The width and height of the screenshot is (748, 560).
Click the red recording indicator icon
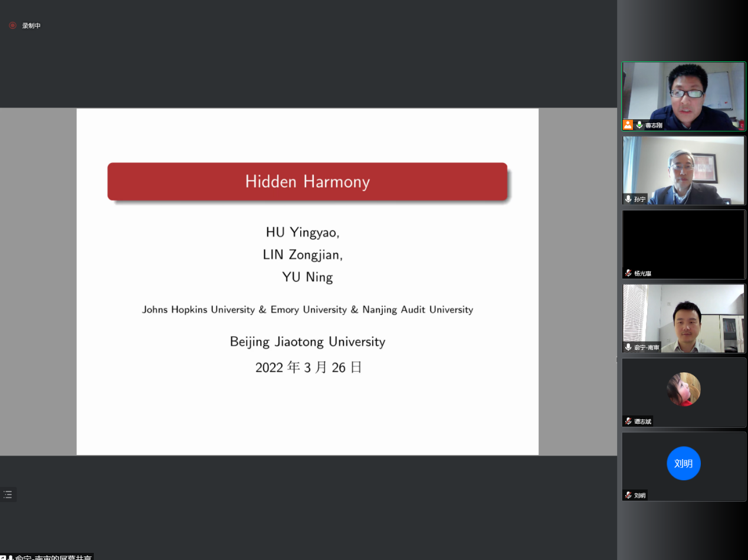pyautogui.click(x=12, y=25)
